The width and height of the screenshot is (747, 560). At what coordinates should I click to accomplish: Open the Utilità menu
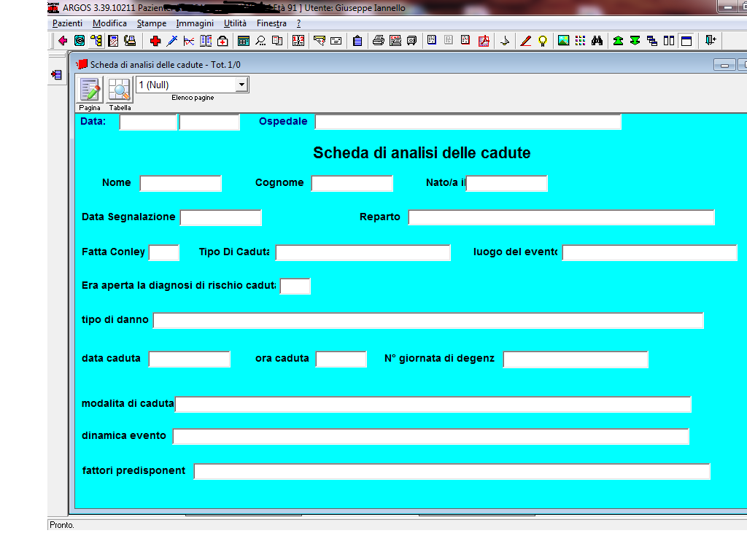pyautogui.click(x=235, y=23)
